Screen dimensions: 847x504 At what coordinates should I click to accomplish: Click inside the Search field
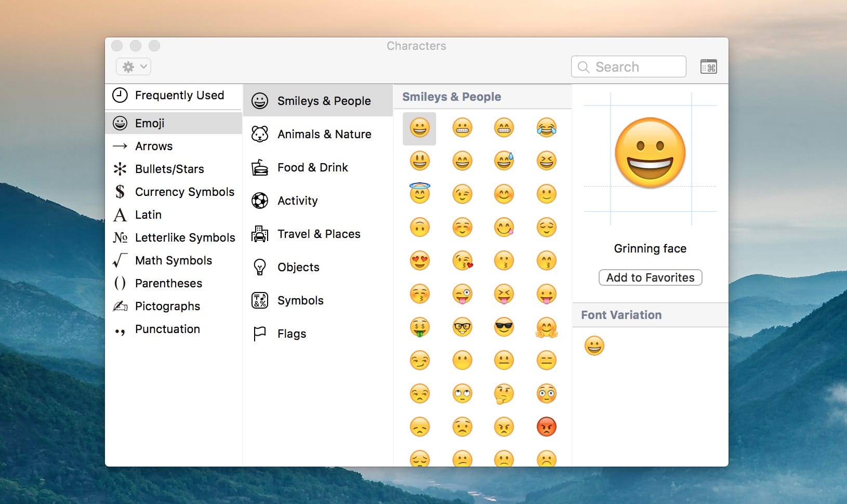(x=628, y=67)
